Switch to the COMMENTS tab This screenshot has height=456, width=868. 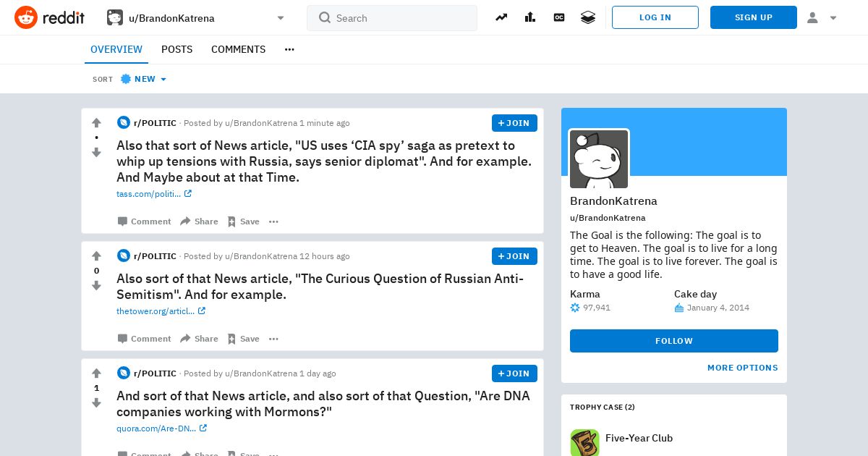tap(238, 49)
